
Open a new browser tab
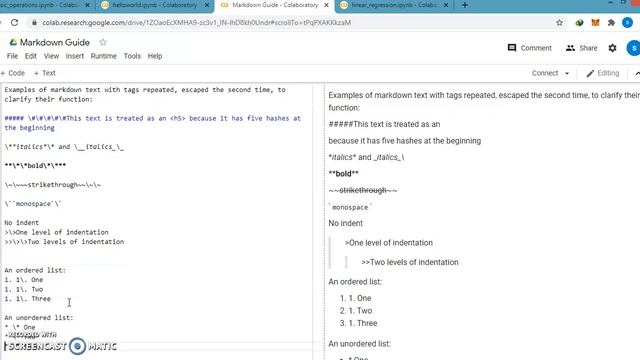click(464, 5)
